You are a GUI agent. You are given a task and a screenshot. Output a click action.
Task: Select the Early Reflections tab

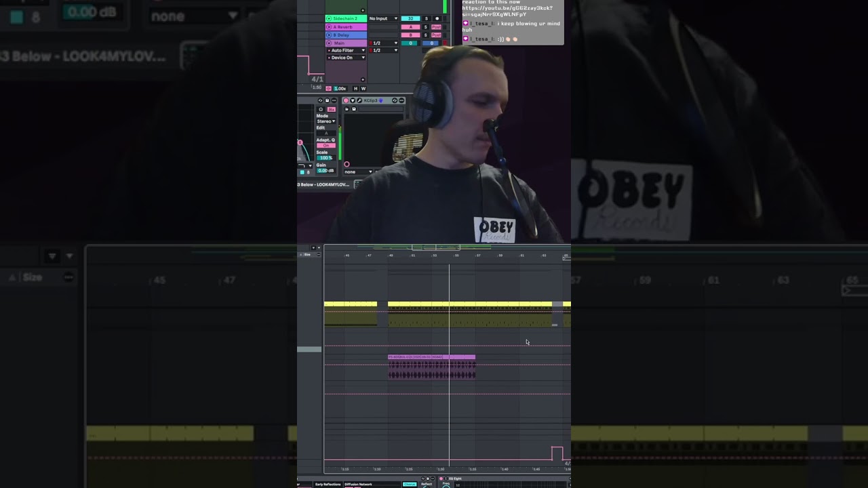328,484
